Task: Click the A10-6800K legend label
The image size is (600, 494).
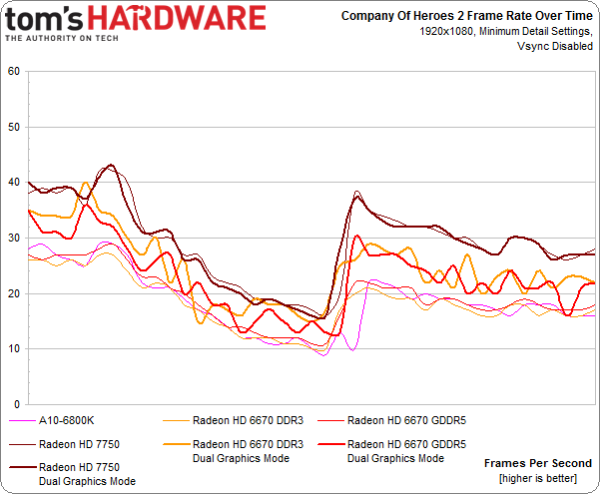Action: [66, 421]
